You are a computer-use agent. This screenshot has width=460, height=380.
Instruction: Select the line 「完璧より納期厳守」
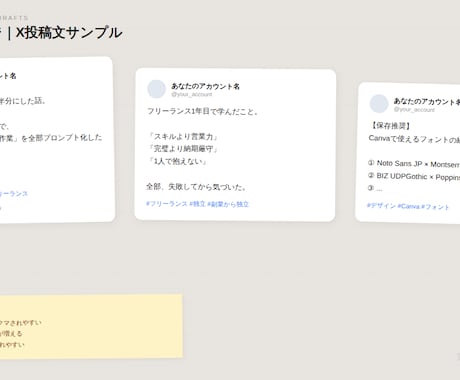click(x=183, y=149)
